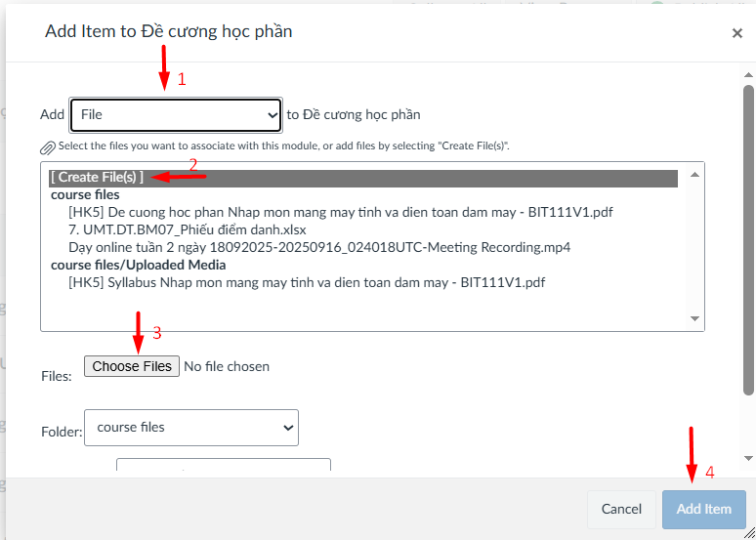Open the Add type dropdown showing File
This screenshot has height=540, width=756.
click(x=176, y=115)
